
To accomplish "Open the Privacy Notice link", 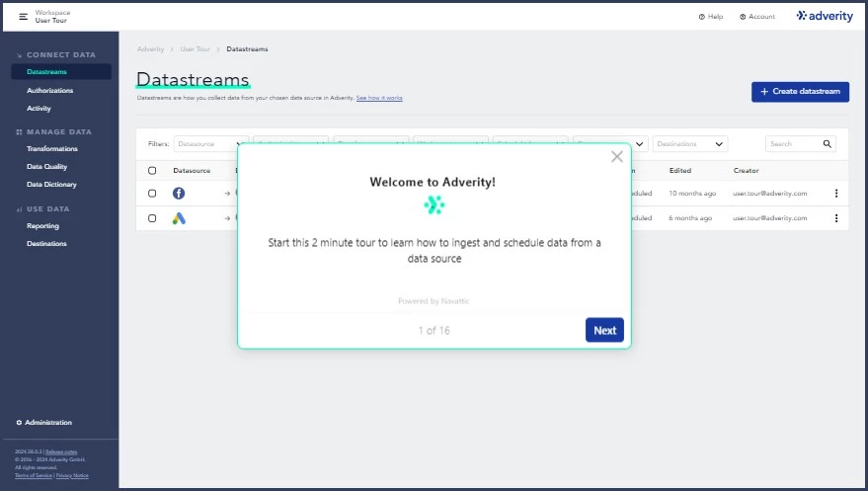I will coord(72,475).
